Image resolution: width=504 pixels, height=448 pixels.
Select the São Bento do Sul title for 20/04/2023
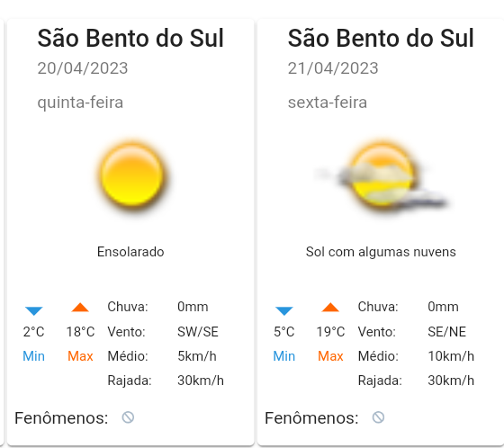(130, 39)
